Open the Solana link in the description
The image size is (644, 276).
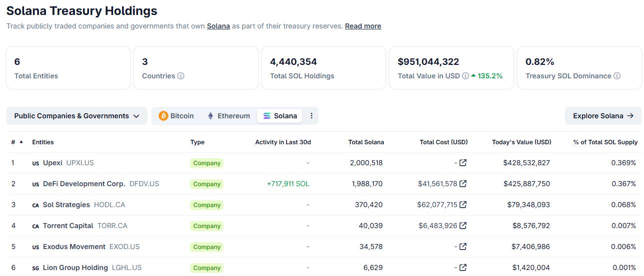[x=218, y=26]
